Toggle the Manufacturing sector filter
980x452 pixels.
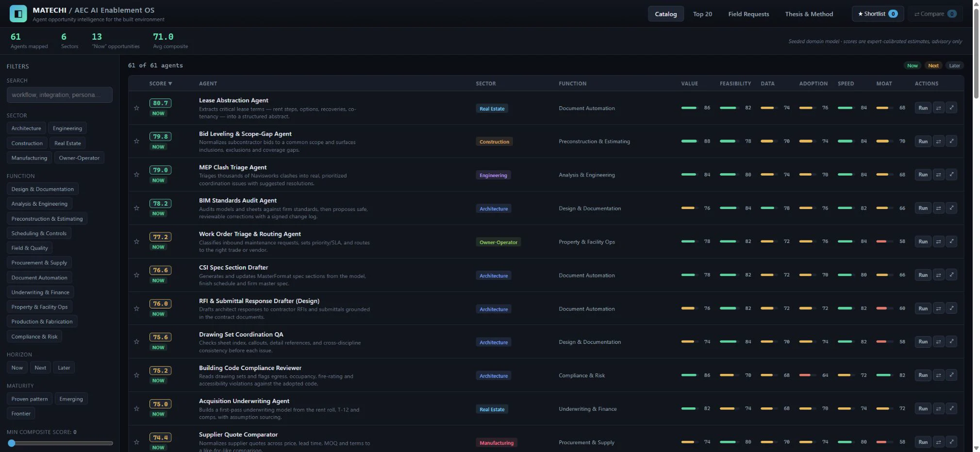[29, 158]
